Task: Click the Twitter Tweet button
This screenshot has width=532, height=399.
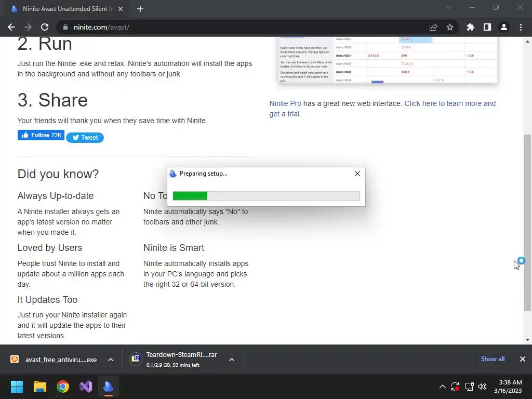Action: point(85,137)
